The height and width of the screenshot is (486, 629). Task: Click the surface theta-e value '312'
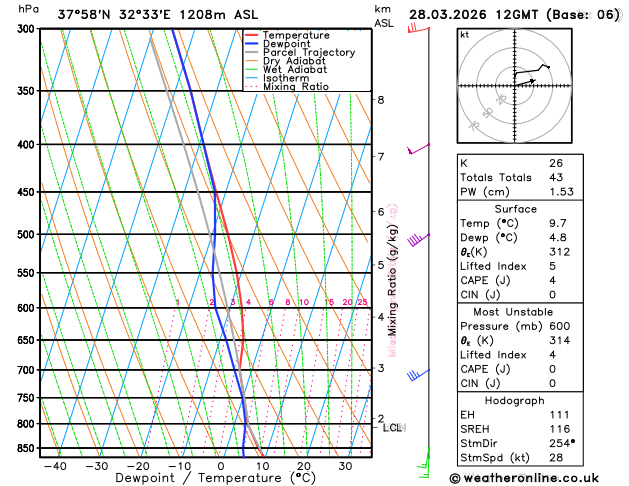(560, 252)
